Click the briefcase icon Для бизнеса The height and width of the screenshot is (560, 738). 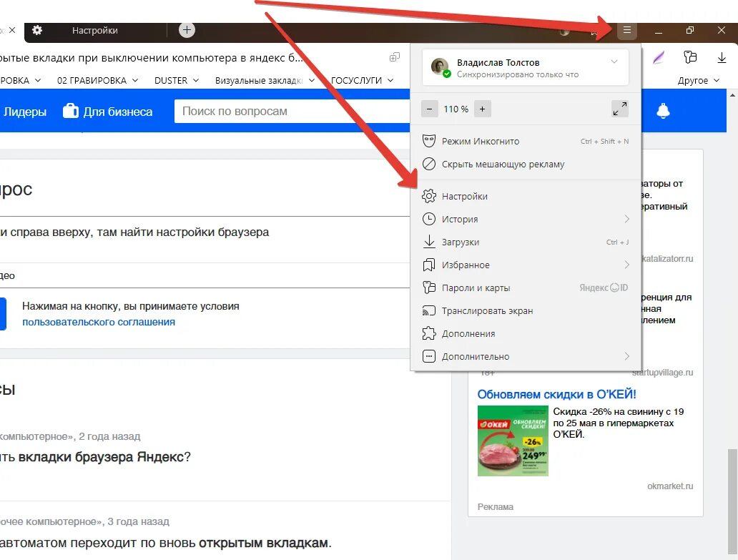pos(71,111)
